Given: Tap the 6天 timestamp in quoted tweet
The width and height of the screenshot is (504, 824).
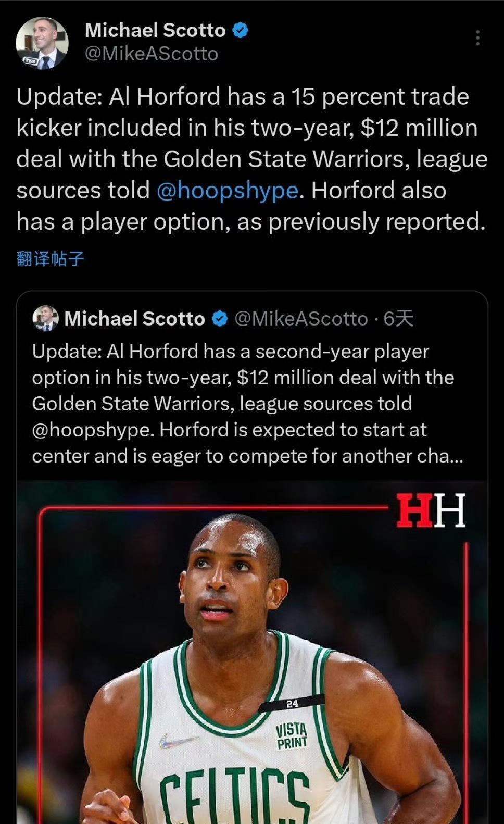Looking at the screenshot, I should [398, 319].
